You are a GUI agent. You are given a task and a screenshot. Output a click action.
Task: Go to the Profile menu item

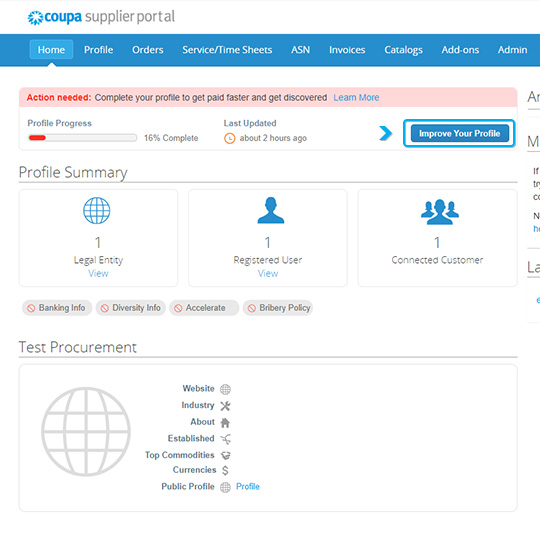click(x=98, y=50)
